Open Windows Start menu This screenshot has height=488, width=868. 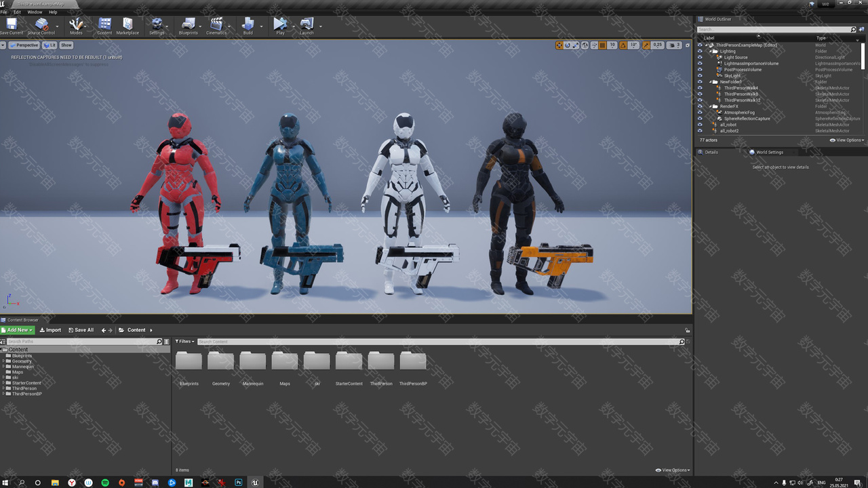pyautogui.click(x=5, y=483)
